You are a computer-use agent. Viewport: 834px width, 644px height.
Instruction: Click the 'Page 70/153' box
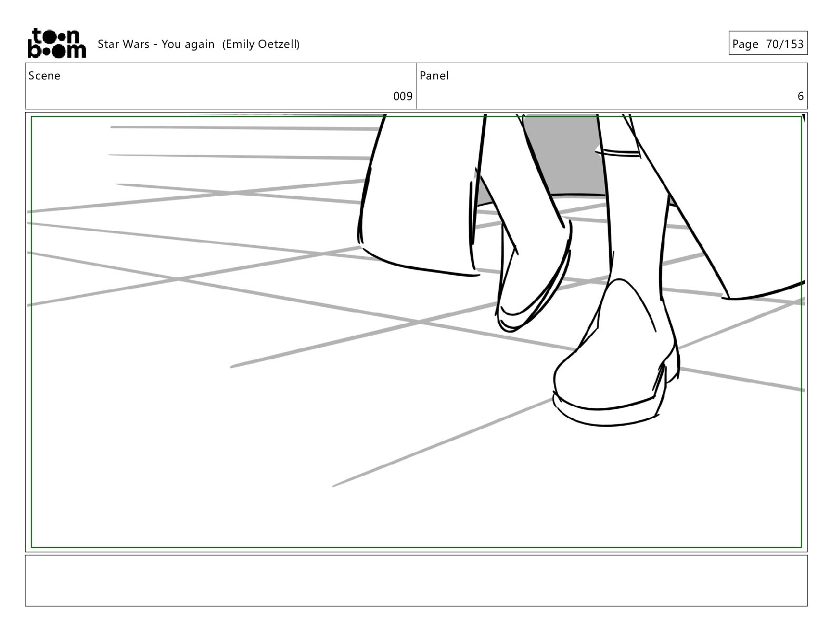pos(768,43)
